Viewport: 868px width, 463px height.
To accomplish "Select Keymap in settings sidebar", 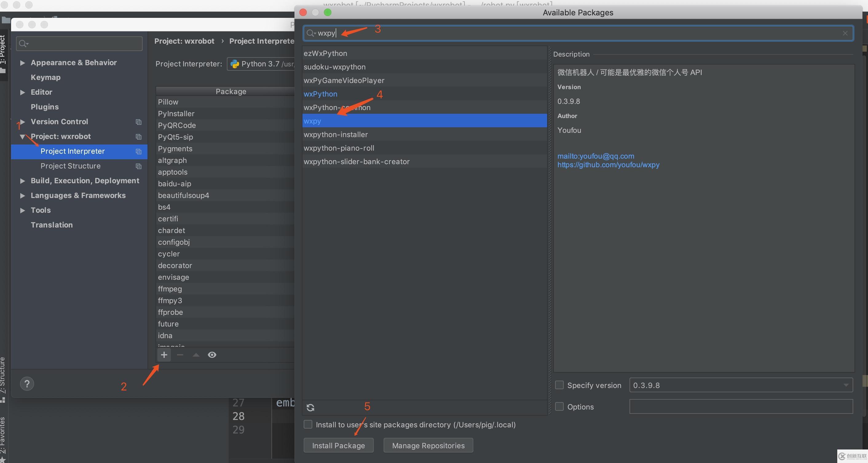I will click(x=45, y=77).
